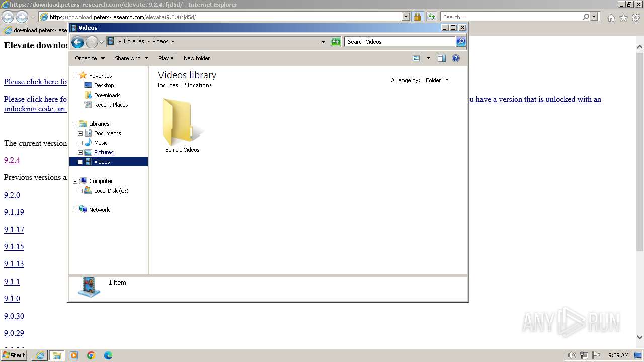Click Libraries in the breadcrumb path

134,42
